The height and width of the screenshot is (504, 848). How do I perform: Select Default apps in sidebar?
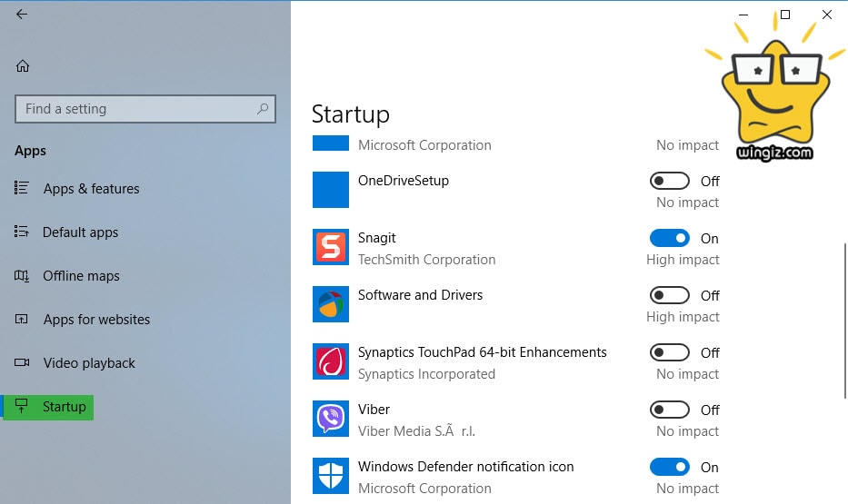80,232
